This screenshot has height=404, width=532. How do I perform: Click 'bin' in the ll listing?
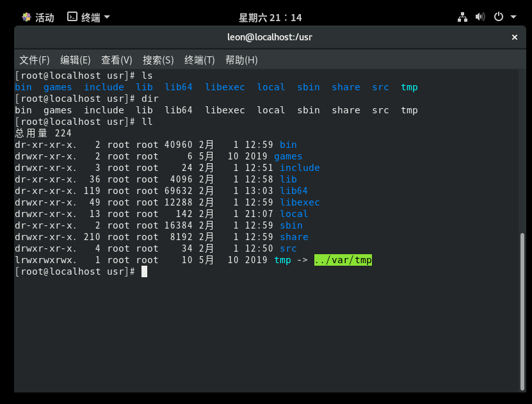(x=288, y=145)
